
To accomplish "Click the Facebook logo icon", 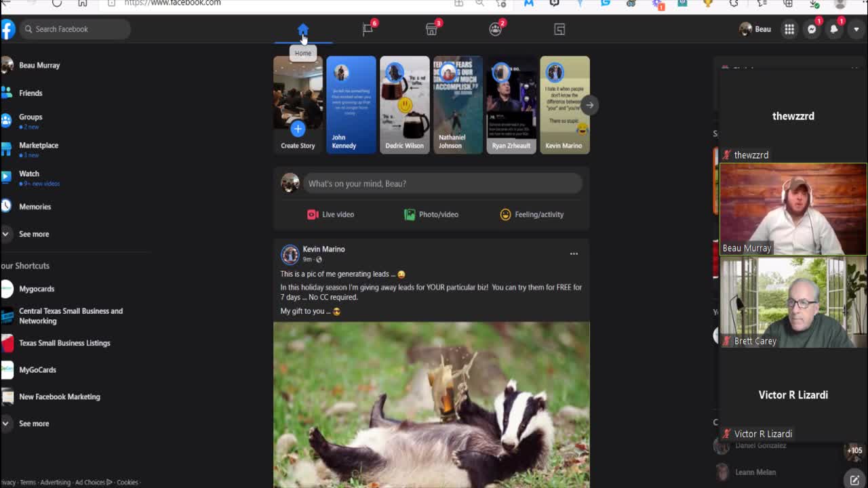I will point(7,29).
